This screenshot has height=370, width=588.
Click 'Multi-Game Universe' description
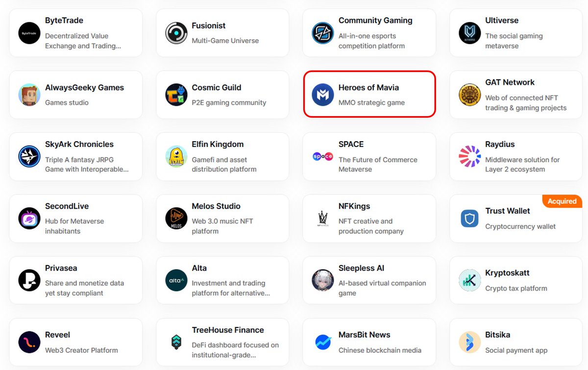coord(225,41)
